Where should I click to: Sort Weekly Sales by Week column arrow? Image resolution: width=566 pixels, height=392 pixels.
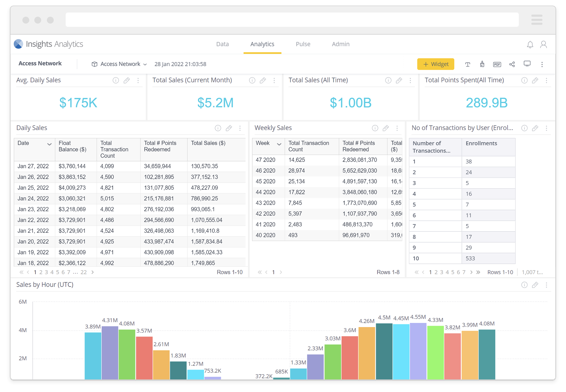[279, 144]
